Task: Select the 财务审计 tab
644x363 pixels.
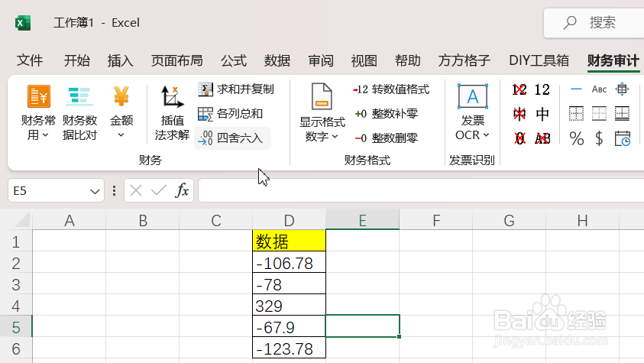Action: [x=613, y=60]
